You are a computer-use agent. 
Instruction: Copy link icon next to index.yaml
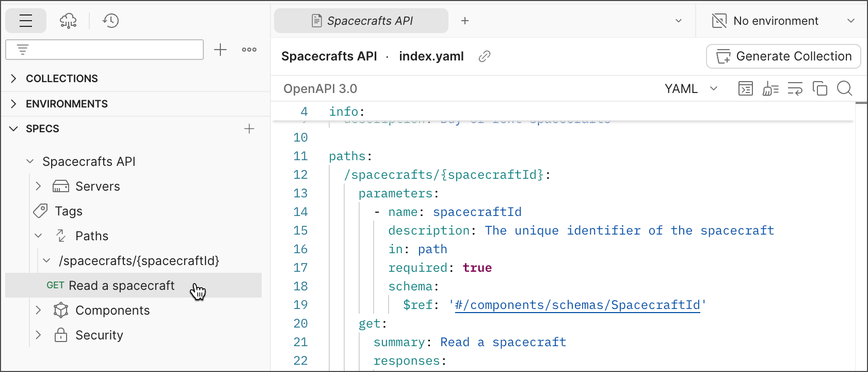pos(484,56)
